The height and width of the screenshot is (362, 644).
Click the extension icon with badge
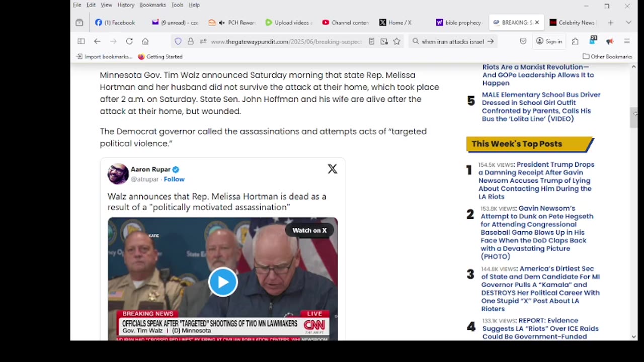coord(593,41)
